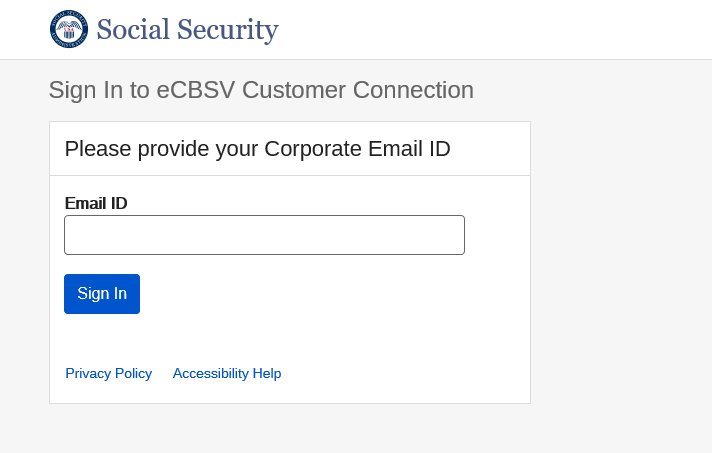712x453 pixels.
Task: Click "Sign In to" in the page heading
Action: (98, 90)
